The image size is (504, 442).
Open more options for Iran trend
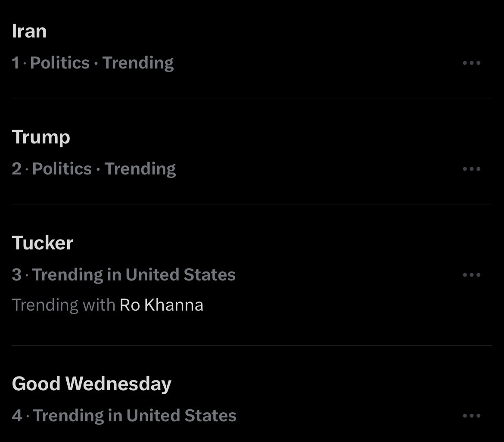coord(471,63)
